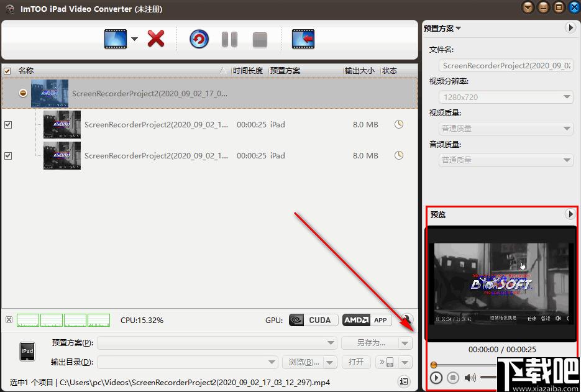Close the CPU usage graph panel
This screenshot has width=581, height=392.
click(9, 320)
